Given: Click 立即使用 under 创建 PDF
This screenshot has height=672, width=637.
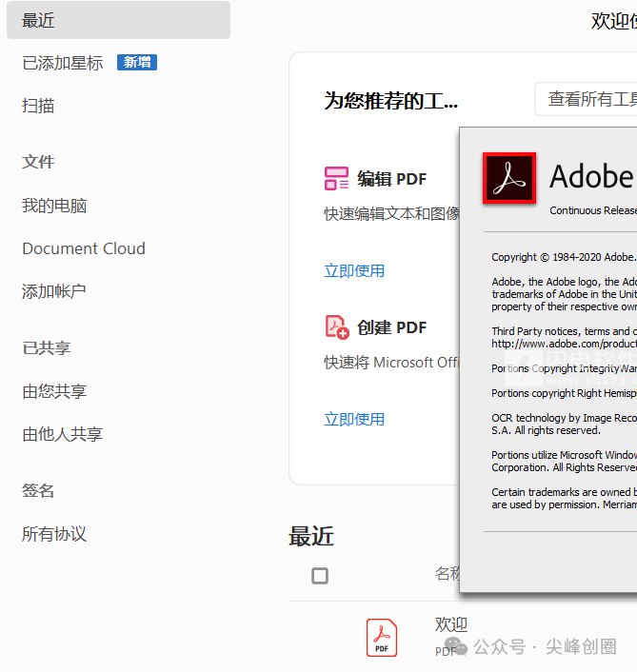Looking at the screenshot, I should (354, 419).
